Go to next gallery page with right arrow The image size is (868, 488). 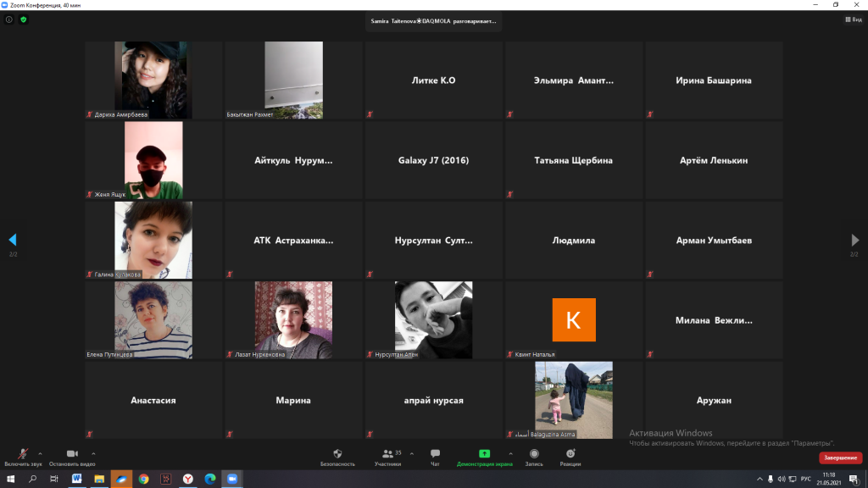coord(855,241)
